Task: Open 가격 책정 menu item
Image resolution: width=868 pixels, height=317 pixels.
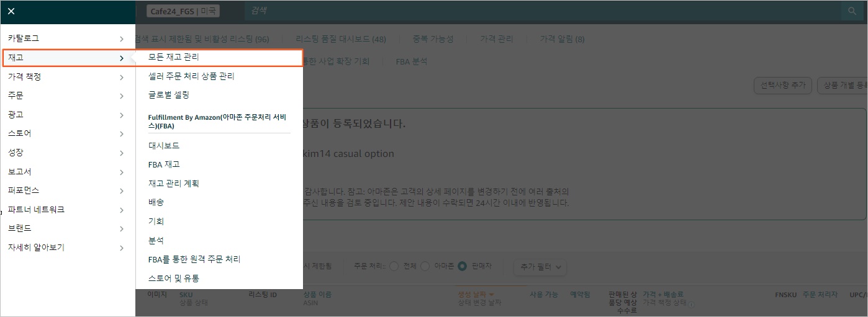Action: pyautogui.click(x=24, y=76)
